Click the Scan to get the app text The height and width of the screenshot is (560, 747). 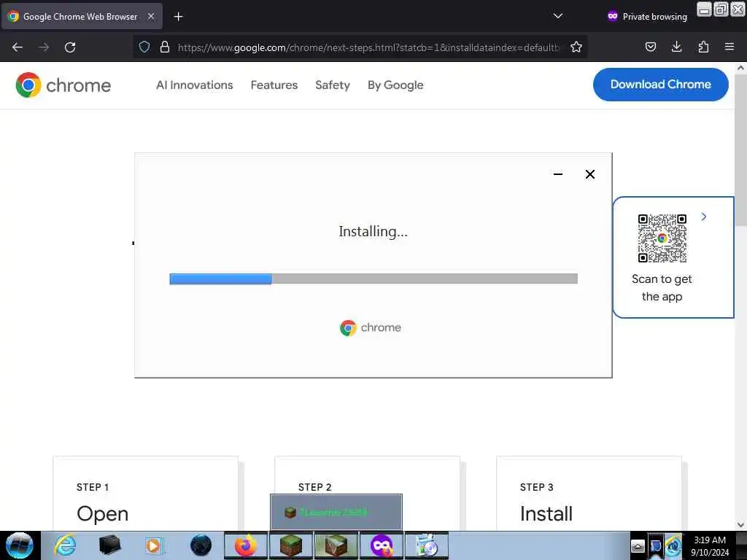coord(662,287)
